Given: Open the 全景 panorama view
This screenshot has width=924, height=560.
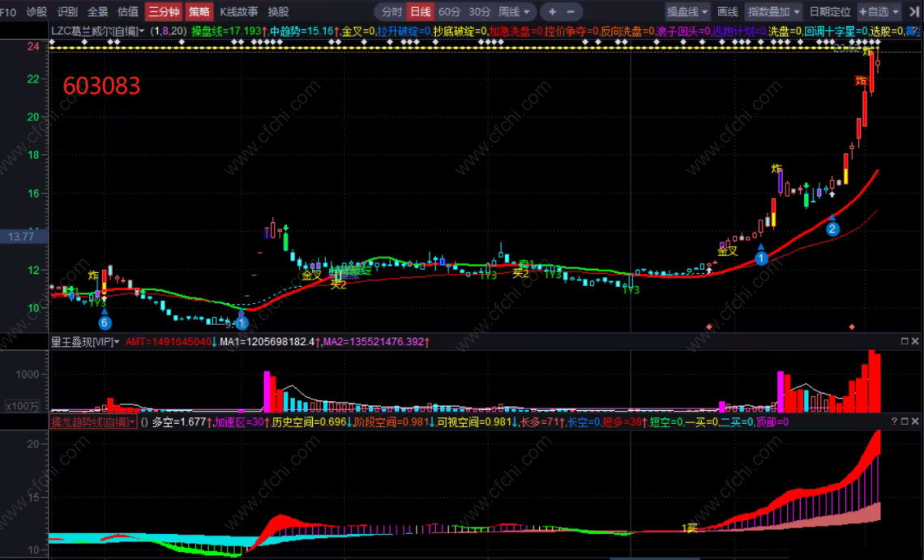Looking at the screenshot, I should [x=97, y=12].
